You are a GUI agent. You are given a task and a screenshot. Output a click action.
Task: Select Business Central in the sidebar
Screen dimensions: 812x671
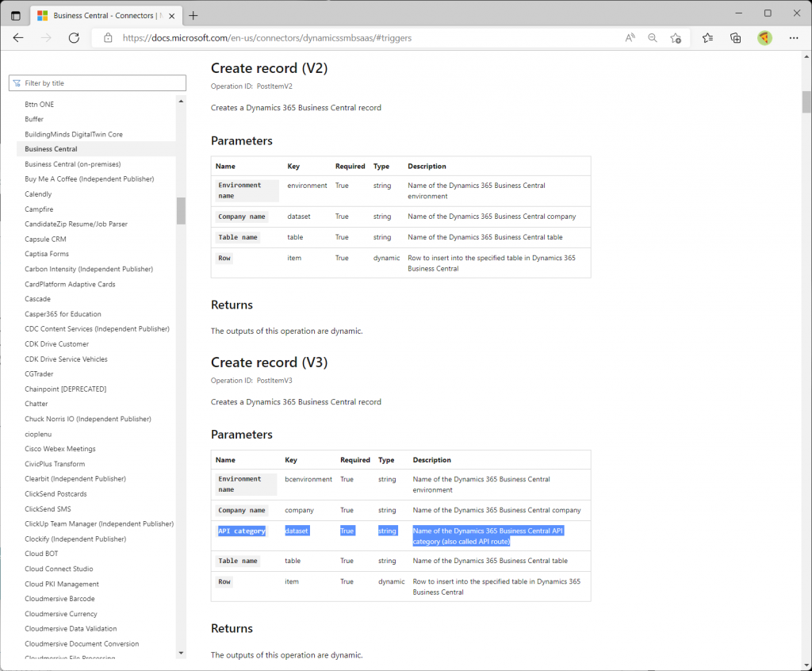[51, 148]
